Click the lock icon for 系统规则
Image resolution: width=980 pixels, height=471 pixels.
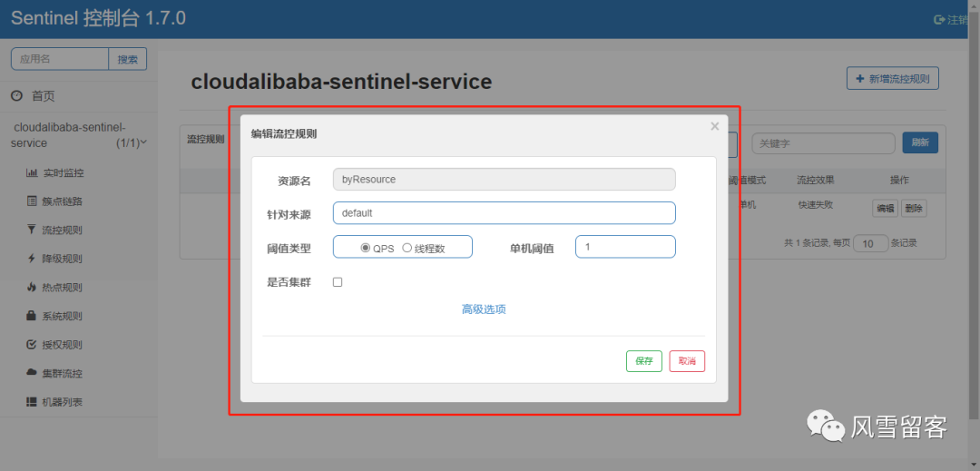tap(31, 316)
